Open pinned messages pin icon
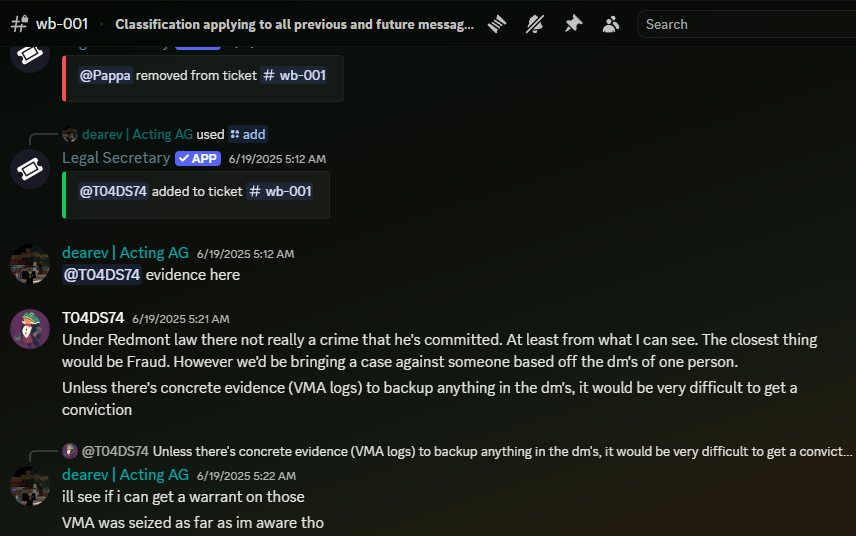Viewport: 856px width, 536px height. [573, 24]
